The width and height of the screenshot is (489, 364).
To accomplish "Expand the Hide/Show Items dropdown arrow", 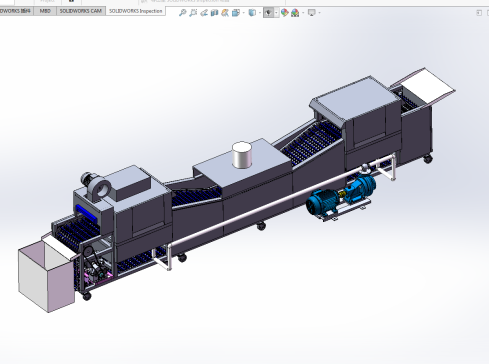I will tap(276, 13).
